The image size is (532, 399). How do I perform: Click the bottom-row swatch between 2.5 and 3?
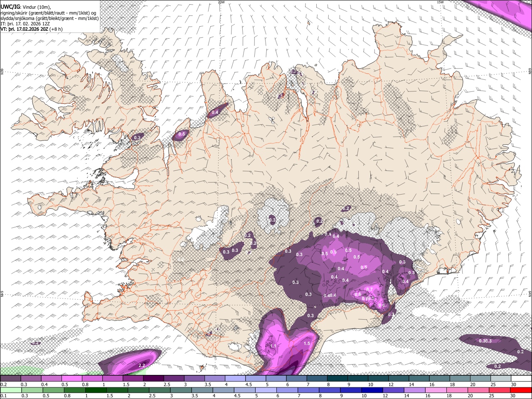click(x=160, y=390)
